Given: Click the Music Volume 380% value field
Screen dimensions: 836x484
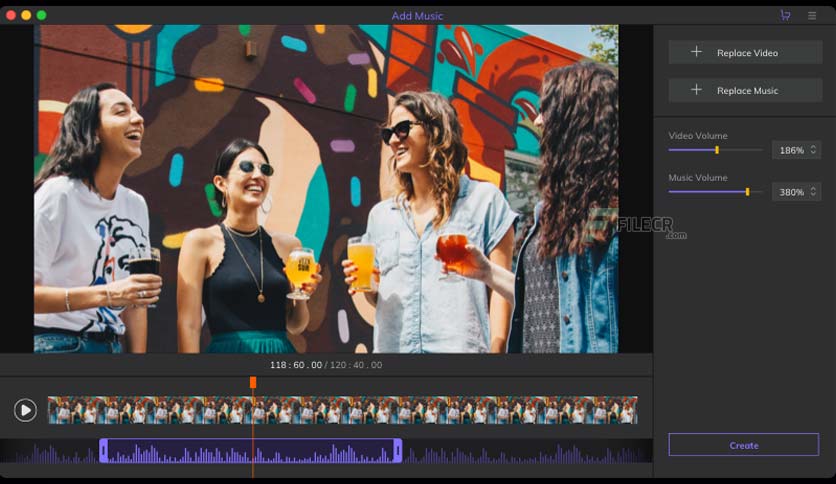Looking at the screenshot, I should (x=796, y=192).
